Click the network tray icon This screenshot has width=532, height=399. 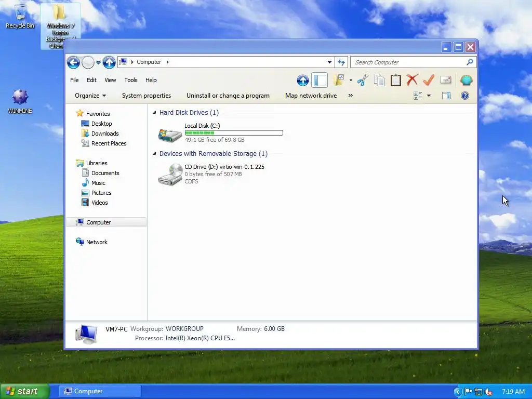click(x=478, y=392)
